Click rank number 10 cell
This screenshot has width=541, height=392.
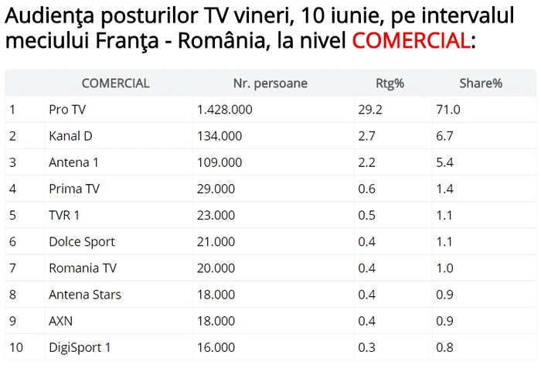[16, 347]
